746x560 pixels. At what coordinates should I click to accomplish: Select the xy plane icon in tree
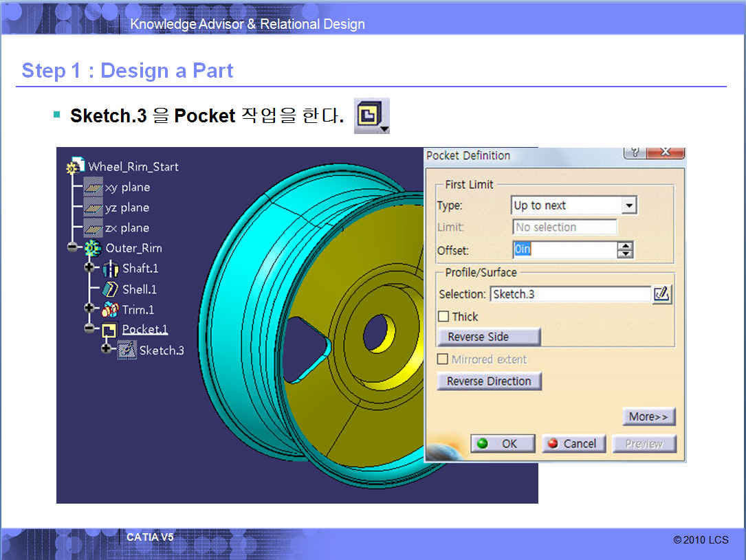93,187
